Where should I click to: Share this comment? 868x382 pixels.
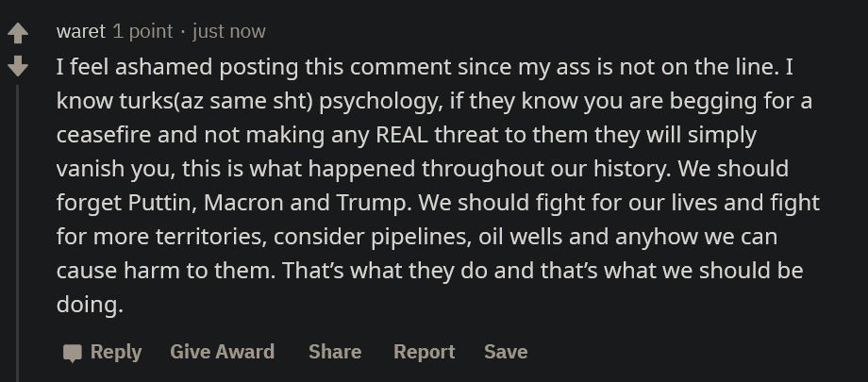coord(335,352)
